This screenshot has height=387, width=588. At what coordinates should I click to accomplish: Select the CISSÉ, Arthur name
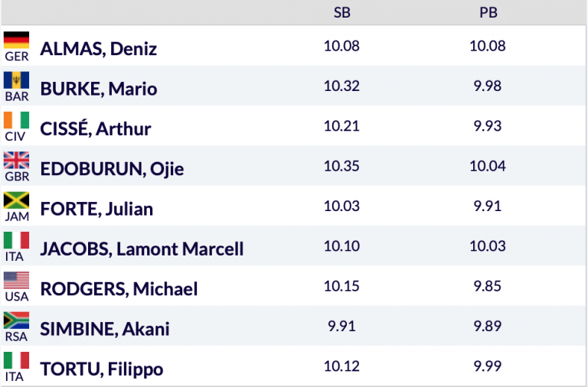[x=95, y=128]
